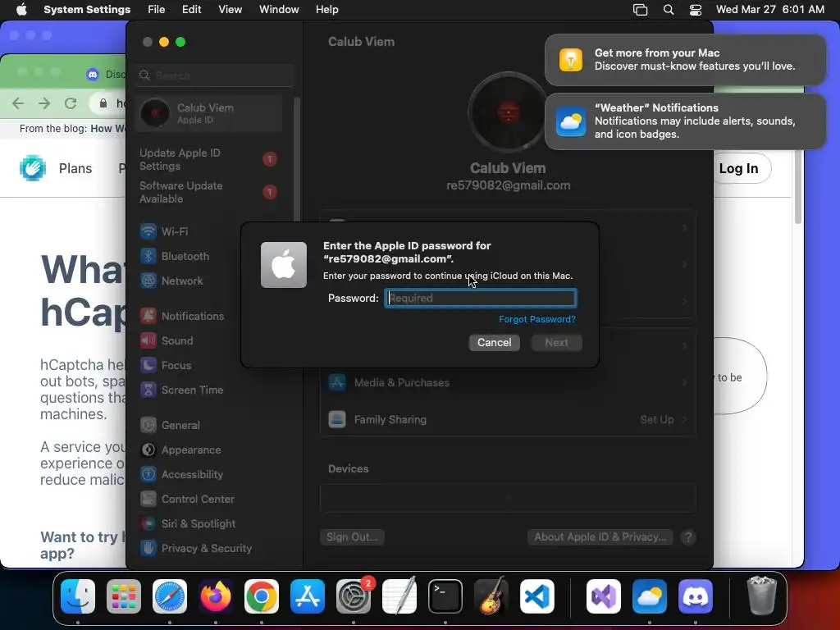Launch Terminal from the Dock

[445, 596]
